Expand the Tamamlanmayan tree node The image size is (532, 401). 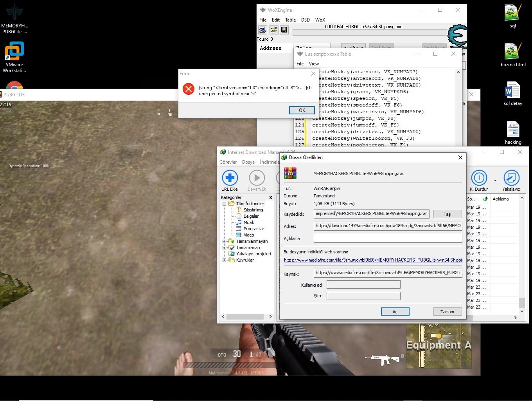click(225, 241)
